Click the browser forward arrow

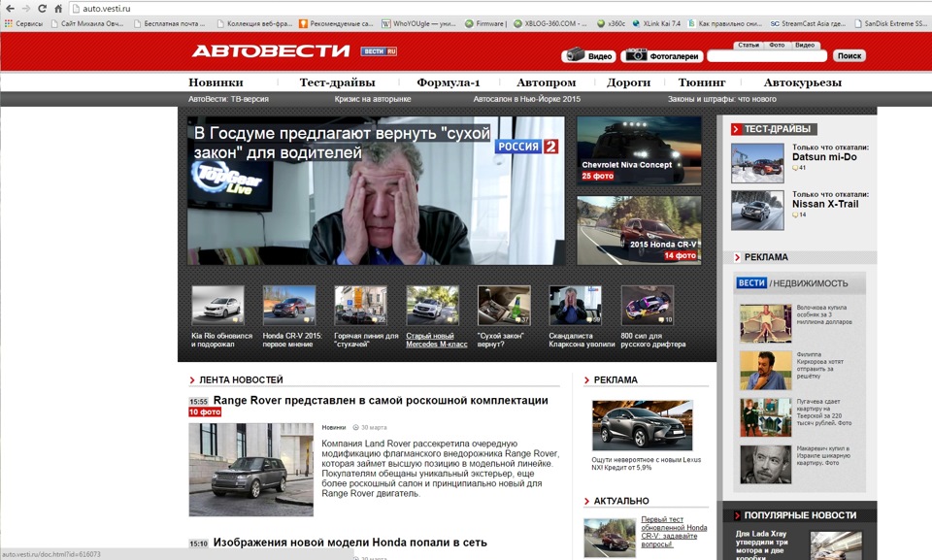pos(26,9)
